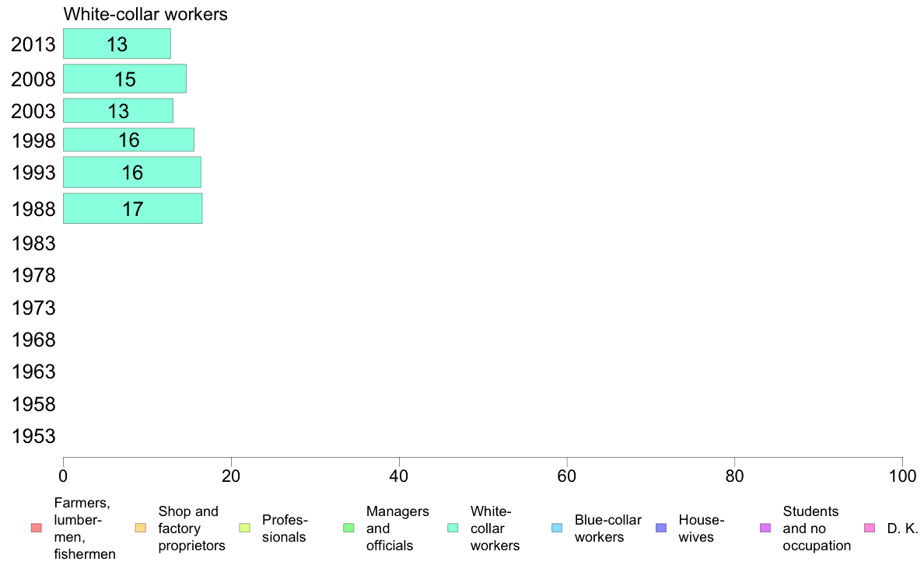924x572 pixels.
Task: Click the 100 tick on x-axis
Action: pos(902,476)
